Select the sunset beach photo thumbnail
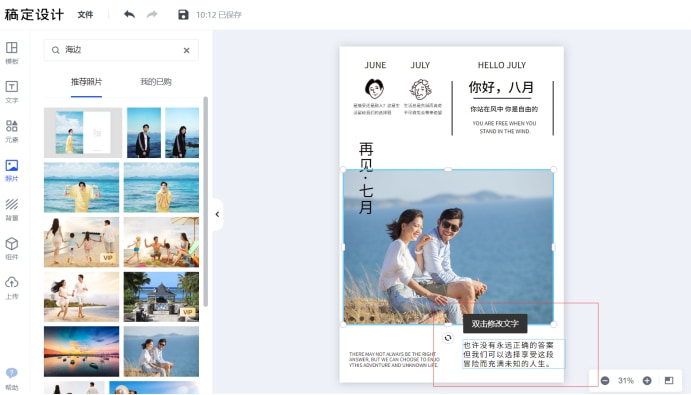 pos(82,351)
